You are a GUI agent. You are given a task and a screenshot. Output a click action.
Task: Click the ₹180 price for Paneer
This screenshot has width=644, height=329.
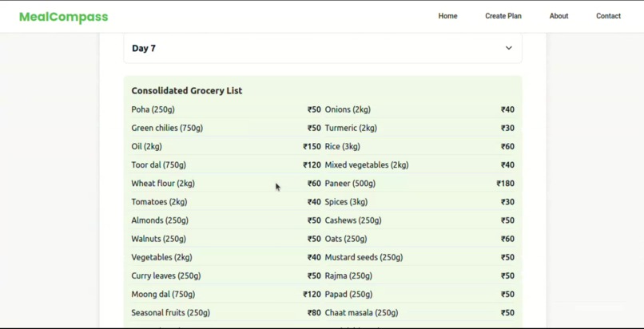[x=505, y=184]
